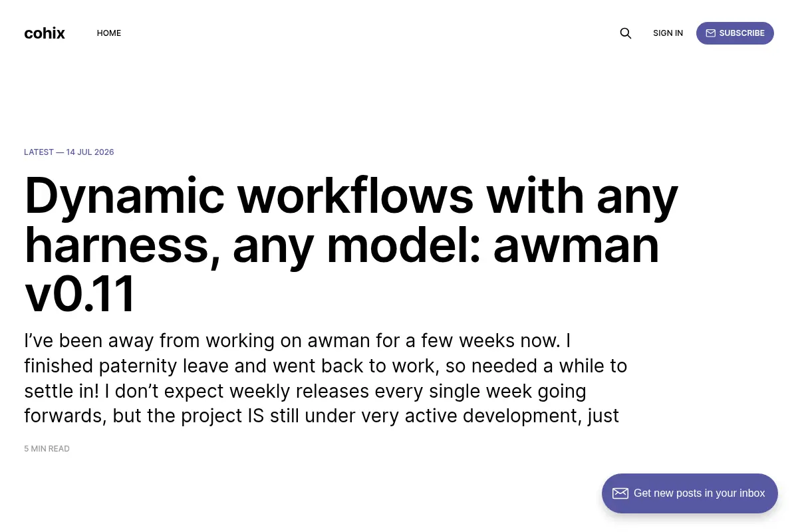798x532 pixels.
Task: Open the SIGN IN link
Action: (668, 33)
